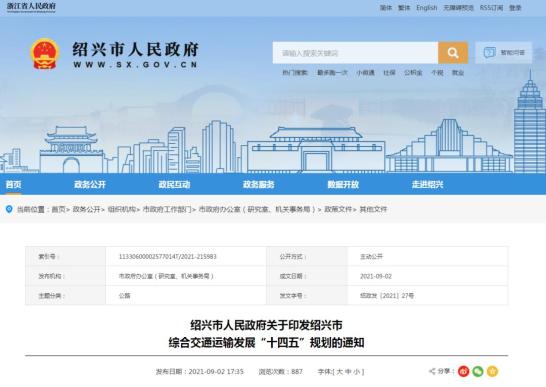Click the share arrow icon
546x387 pixels.
coord(432,371)
